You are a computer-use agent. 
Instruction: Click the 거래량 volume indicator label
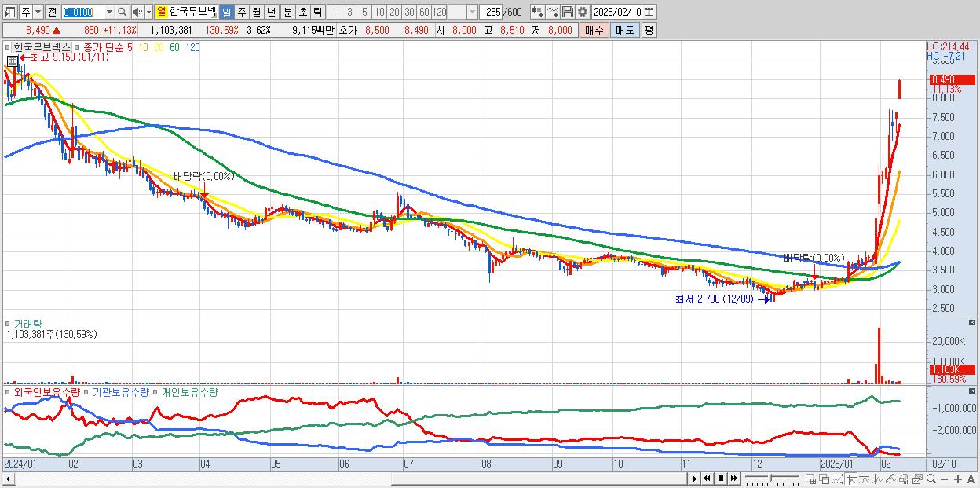point(28,324)
